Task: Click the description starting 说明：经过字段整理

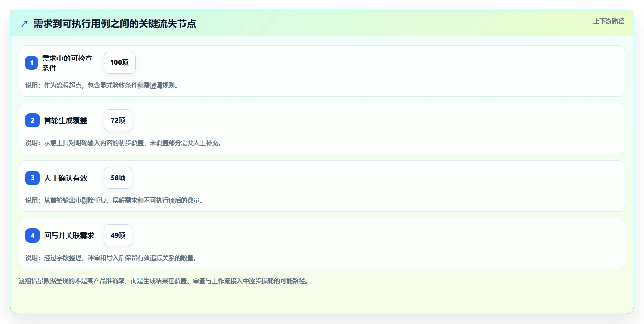Action: [x=111, y=258]
